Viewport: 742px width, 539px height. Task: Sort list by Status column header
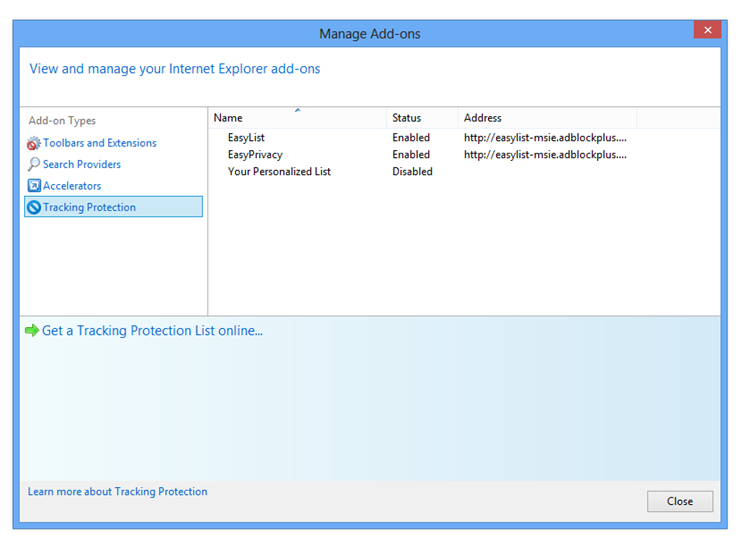coord(422,118)
